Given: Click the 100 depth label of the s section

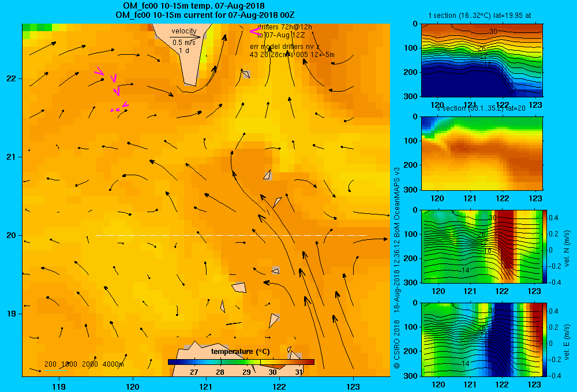Looking at the screenshot, I should (411, 141).
